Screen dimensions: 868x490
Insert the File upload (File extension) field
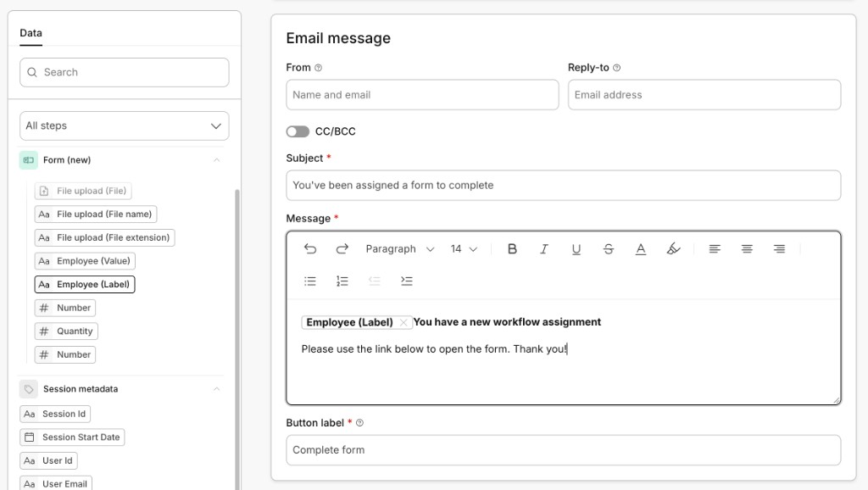click(104, 237)
